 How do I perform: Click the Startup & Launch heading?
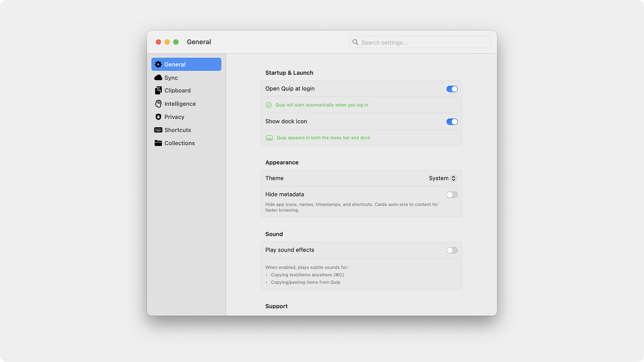(x=289, y=73)
